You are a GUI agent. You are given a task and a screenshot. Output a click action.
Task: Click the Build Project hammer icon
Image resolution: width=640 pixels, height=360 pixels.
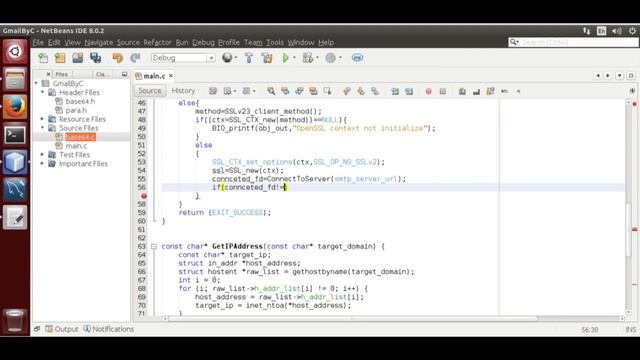click(249, 58)
